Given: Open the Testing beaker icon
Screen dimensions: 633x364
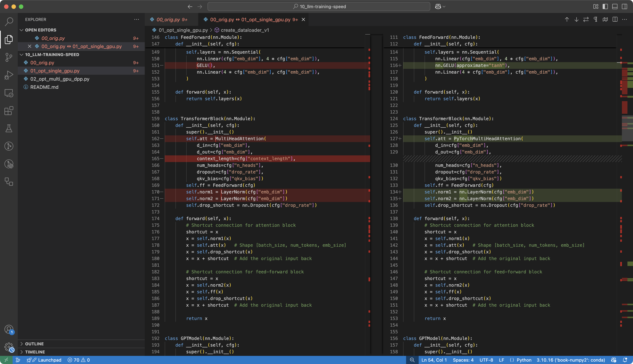Looking at the screenshot, I should pos(9,129).
